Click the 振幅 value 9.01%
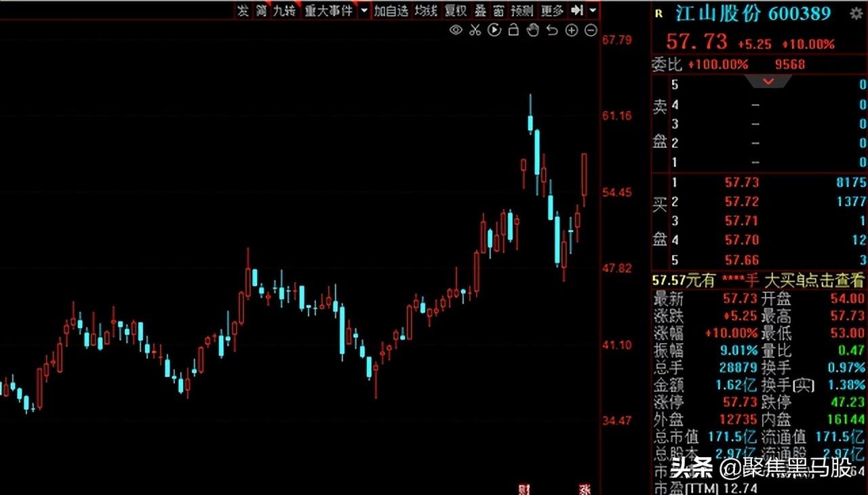This screenshot has width=868, height=495. [x=738, y=351]
